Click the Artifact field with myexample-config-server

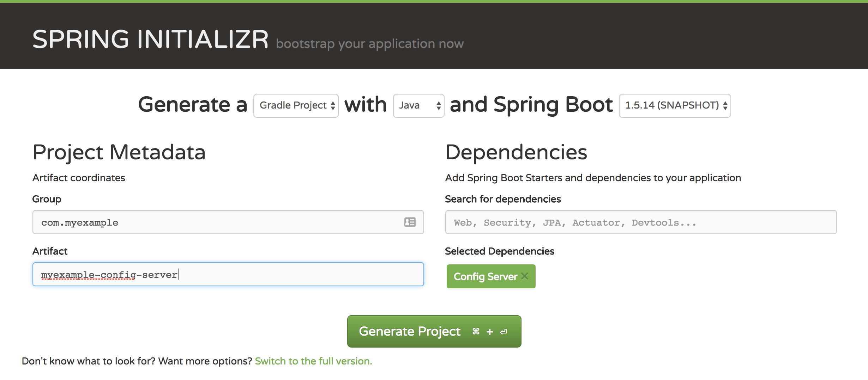pos(228,274)
